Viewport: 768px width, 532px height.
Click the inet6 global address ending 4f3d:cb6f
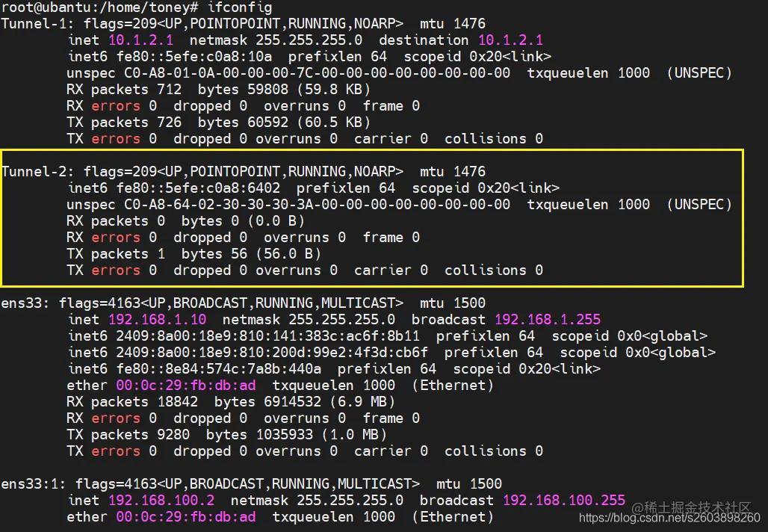point(272,353)
